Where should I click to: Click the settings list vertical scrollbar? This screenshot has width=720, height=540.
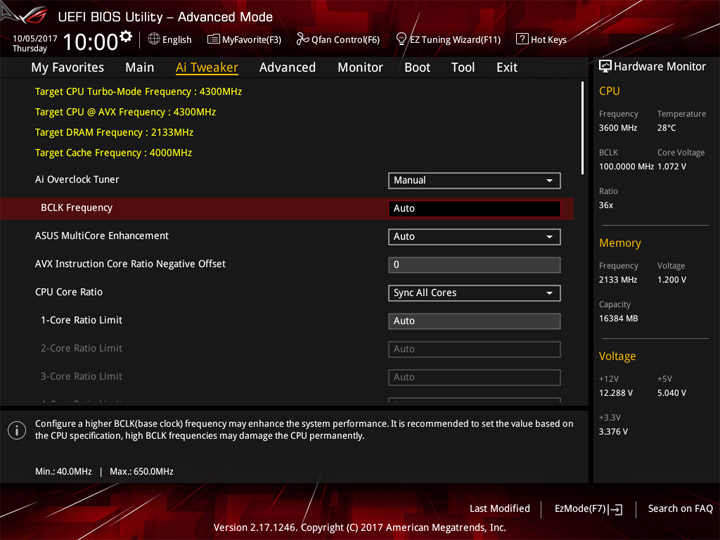pos(583,128)
